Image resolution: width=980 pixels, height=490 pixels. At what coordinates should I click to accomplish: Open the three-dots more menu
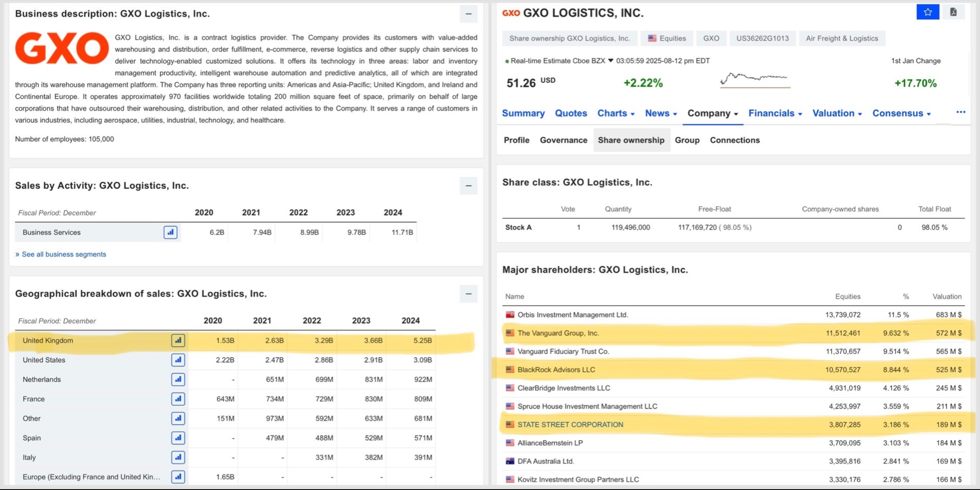pyautogui.click(x=960, y=112)
